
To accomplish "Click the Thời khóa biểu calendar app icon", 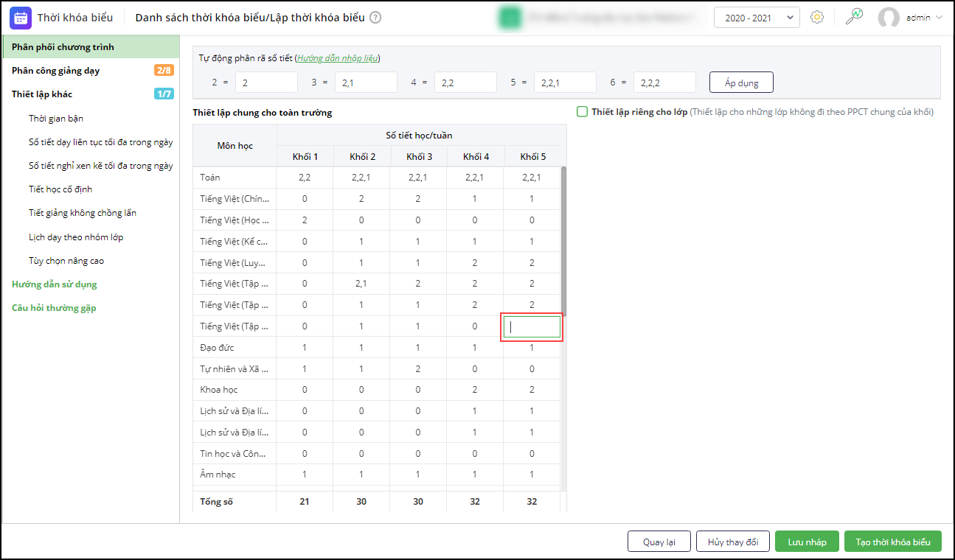I will pos(21,18).
